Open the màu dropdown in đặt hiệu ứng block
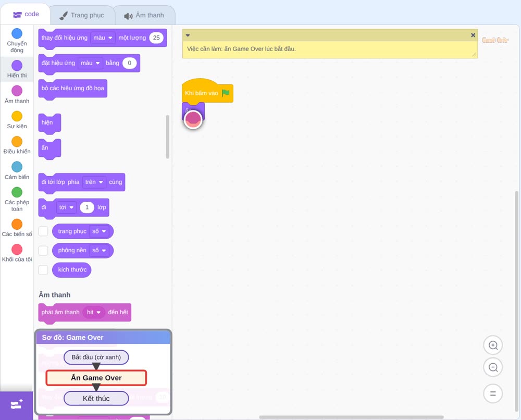 point(90,63)
